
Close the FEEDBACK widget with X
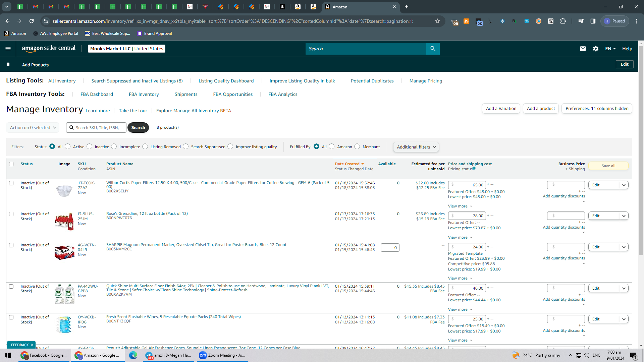click(x=32, y=345)
